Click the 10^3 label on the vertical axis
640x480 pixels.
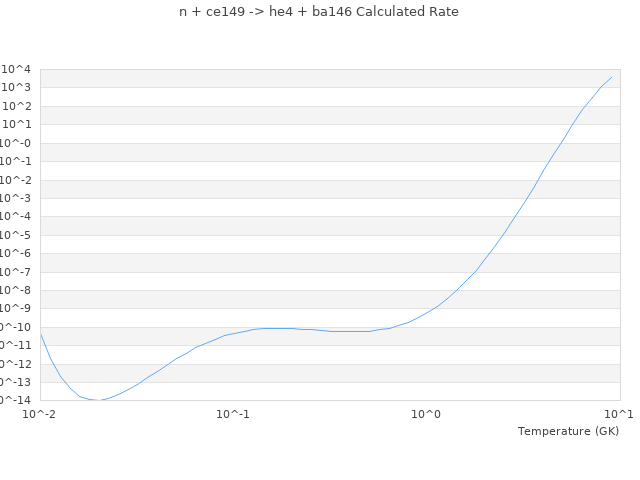pos(18,88)
